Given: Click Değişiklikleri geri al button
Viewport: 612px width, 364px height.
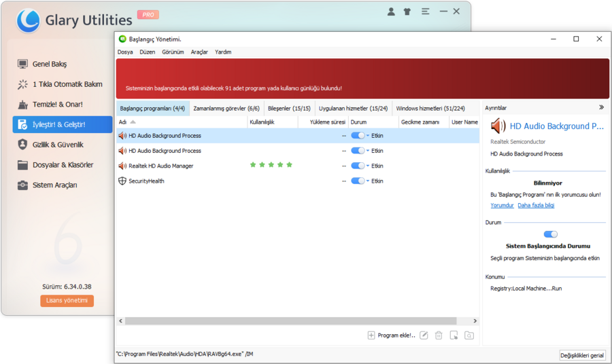Looking at the screenshot, I should (582, 355).
